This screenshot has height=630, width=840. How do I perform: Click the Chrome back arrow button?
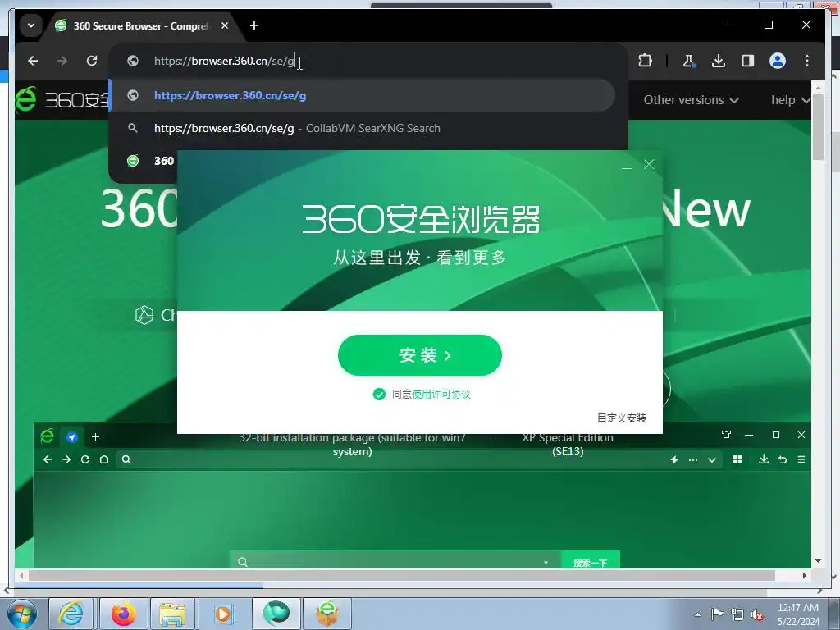(33, 61)
